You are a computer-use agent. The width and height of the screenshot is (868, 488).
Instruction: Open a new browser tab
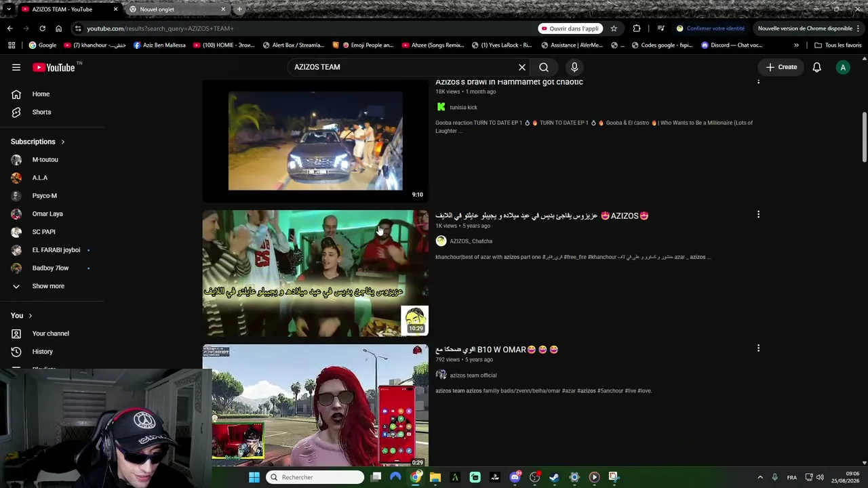(x=239, y=9)
